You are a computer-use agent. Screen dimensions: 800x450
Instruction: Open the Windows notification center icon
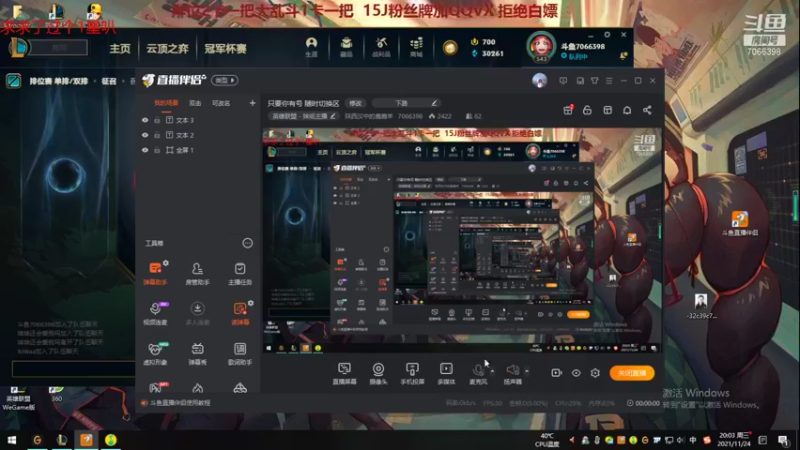[x=783, y=440]
